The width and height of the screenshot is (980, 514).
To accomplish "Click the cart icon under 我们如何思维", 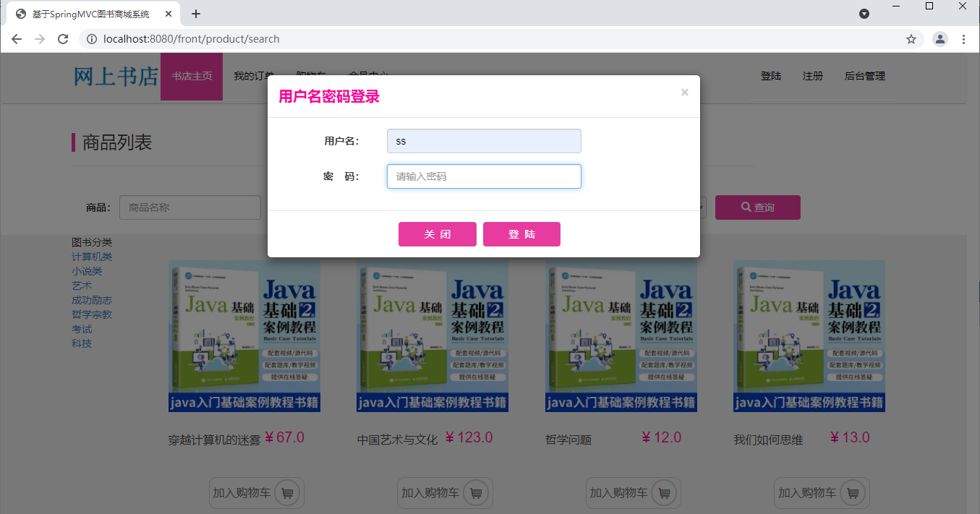I will tap(853, 493).
